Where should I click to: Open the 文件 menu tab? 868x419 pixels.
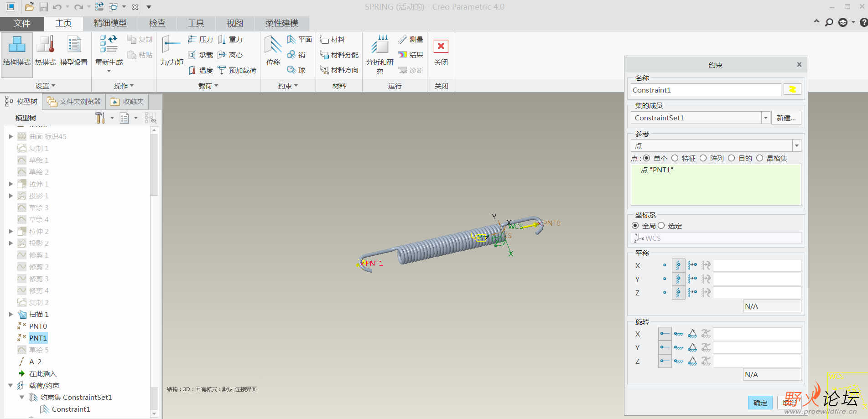coord(22,23)
